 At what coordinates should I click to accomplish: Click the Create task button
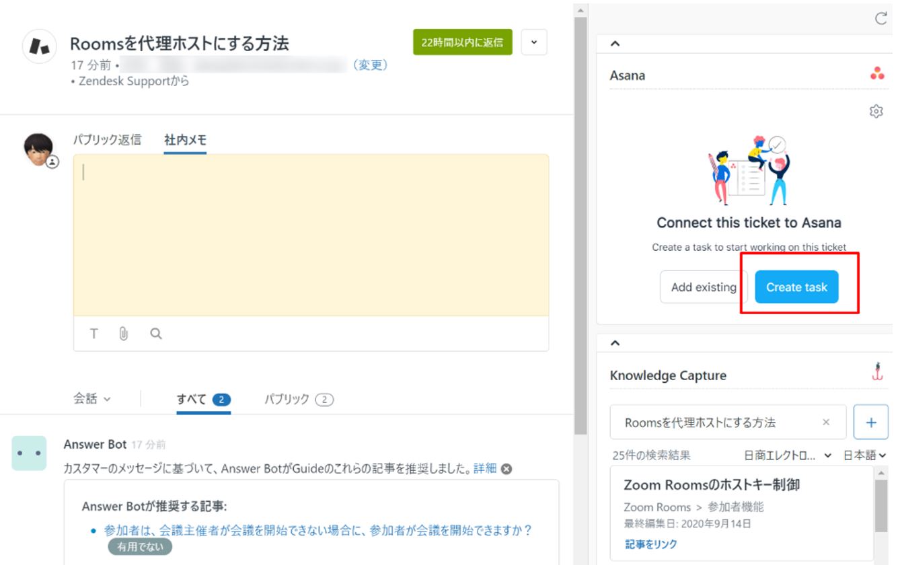pyautogui.click(x=796, y=287)
